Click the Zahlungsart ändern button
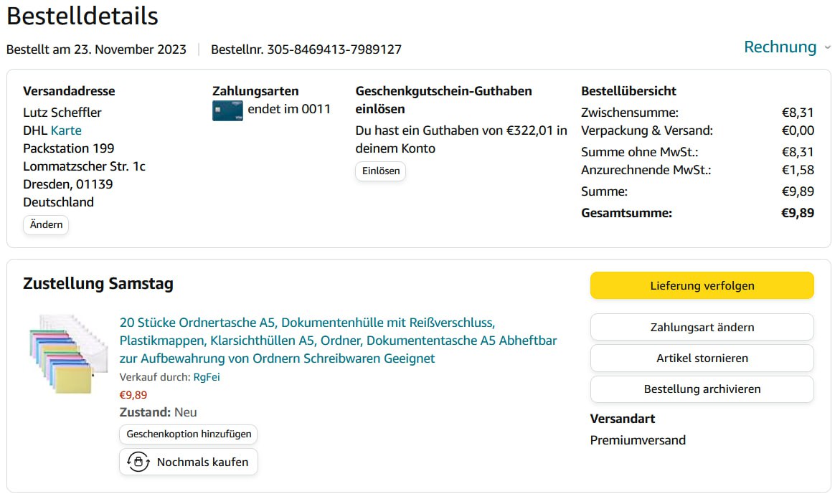The image size is (840, 504). [x=702, y=327]
